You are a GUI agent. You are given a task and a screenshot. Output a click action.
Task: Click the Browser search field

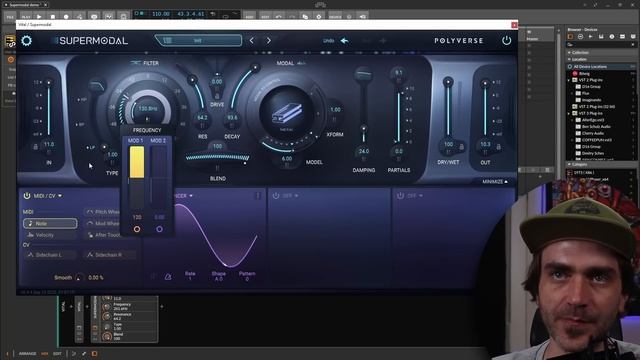[600, 45]
